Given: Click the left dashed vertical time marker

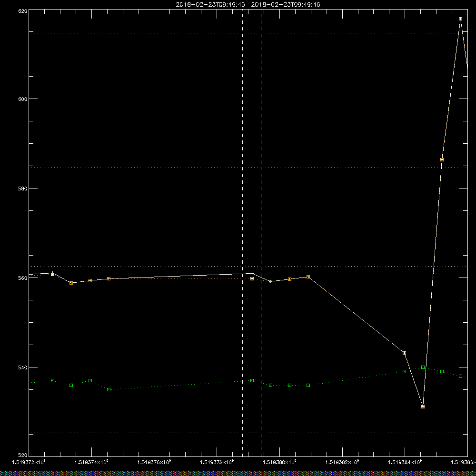Looking at the screenshot, I should pyautogui.click(x=242, y=232).
